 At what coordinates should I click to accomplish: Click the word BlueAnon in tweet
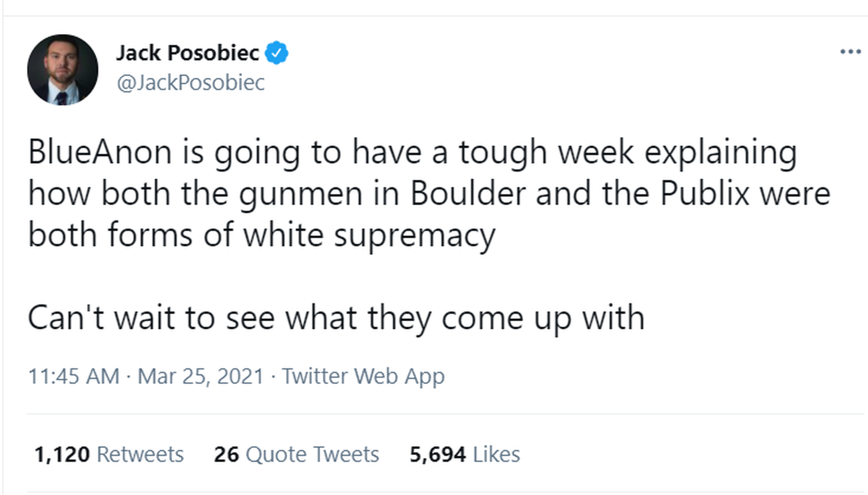tap(100, 152)
